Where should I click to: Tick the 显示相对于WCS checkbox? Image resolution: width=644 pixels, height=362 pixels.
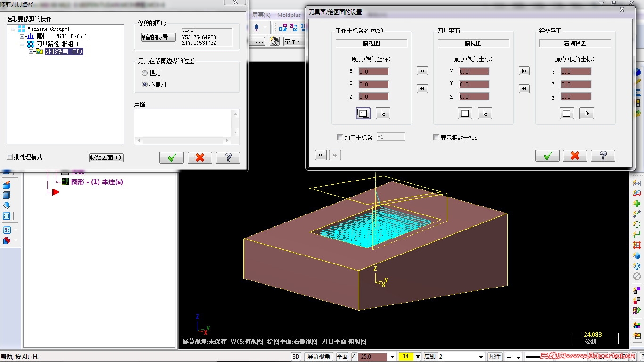(436, 138)
